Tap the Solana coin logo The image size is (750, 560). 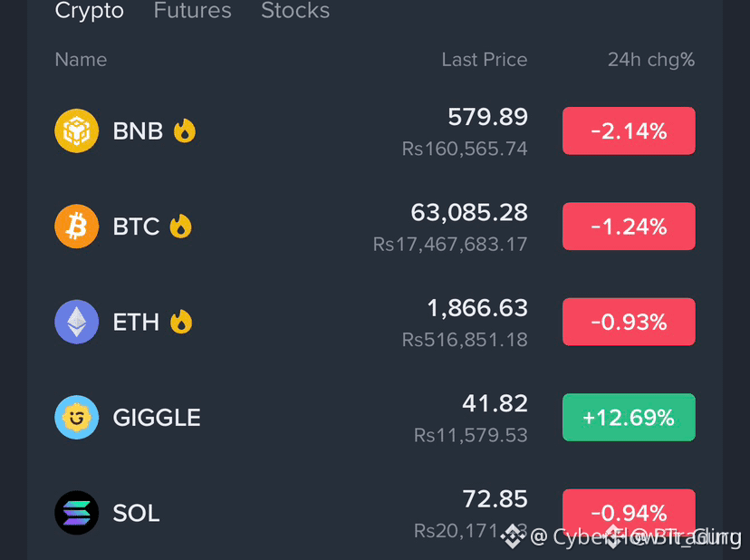coord(76,513)
